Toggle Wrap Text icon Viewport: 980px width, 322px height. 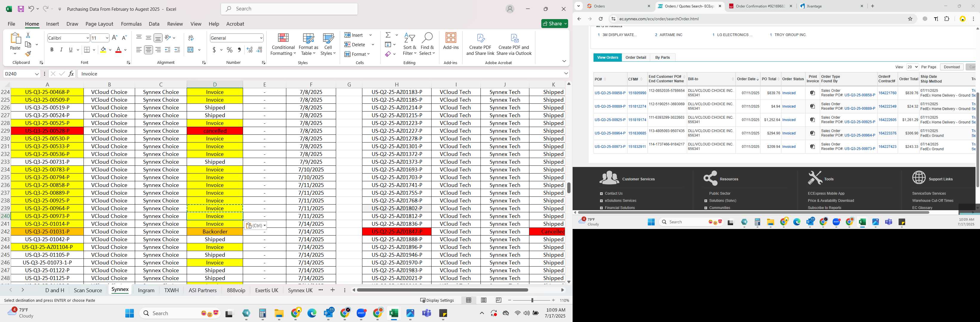(191, 38)
